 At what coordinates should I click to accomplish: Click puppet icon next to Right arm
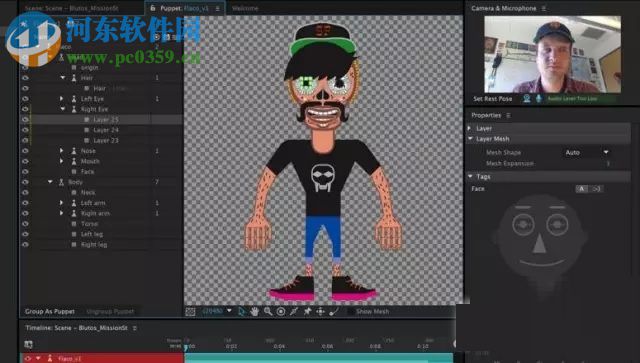(74, 213)
